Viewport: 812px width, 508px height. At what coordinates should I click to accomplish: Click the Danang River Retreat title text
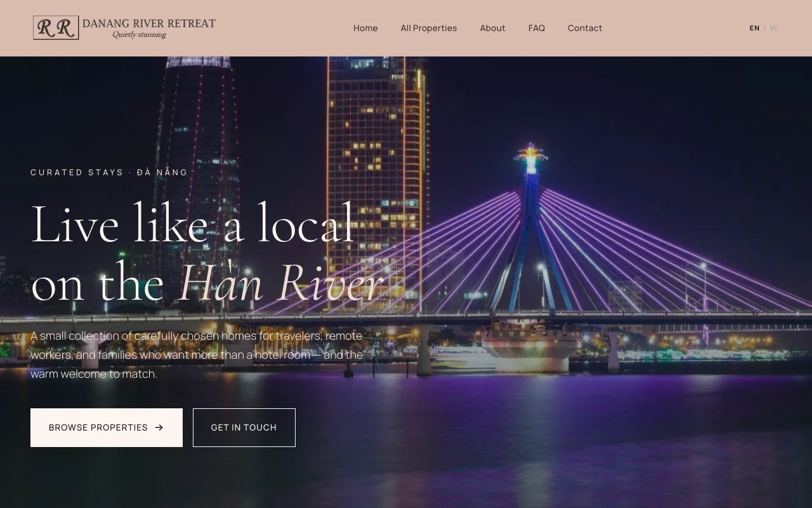click(149, 23)
